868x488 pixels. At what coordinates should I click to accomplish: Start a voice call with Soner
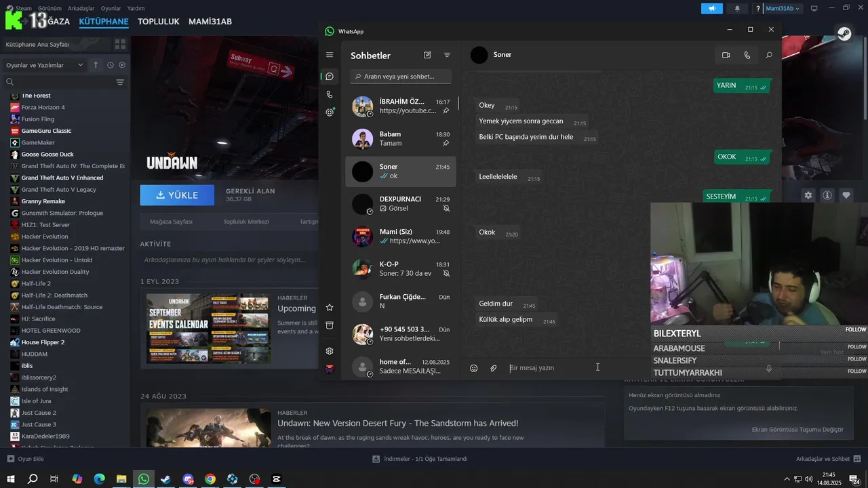click(x=747, y=55)
